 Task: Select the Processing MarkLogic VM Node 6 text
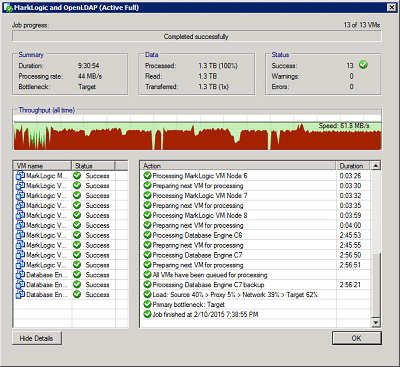click(x=200, y=176)
